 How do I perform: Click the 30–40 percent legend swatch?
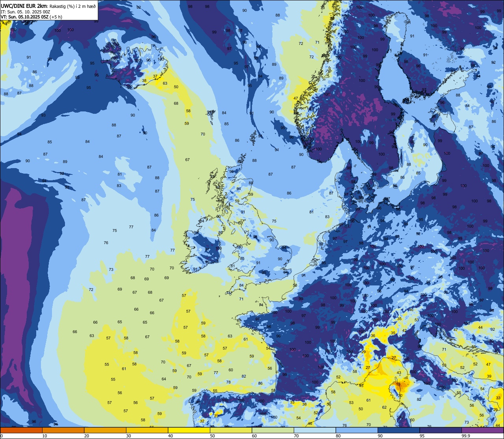(x=147, y=430)
